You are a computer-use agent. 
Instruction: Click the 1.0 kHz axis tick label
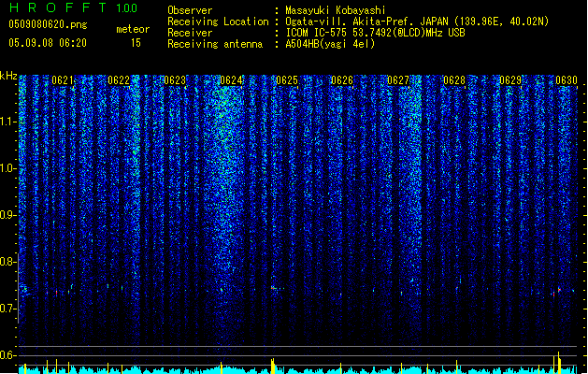pos(8,168)
